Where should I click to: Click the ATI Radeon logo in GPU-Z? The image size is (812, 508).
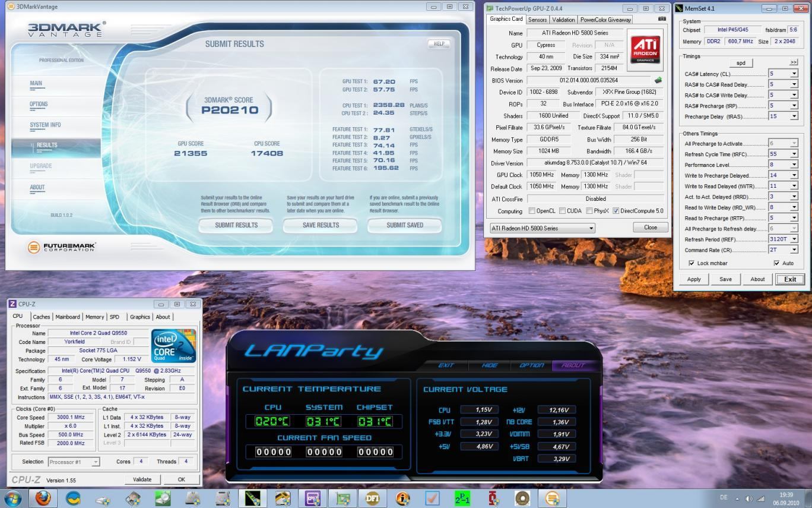point(645,51)
